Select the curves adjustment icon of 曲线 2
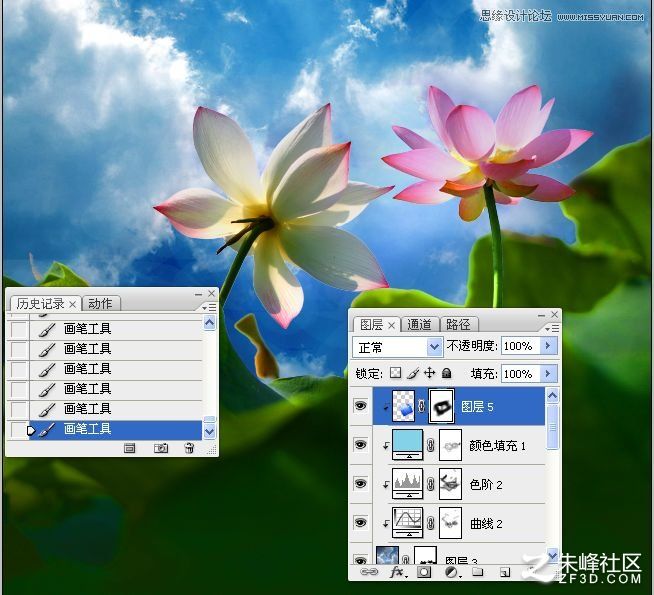654x595 pixels. (x=407, y=523)
